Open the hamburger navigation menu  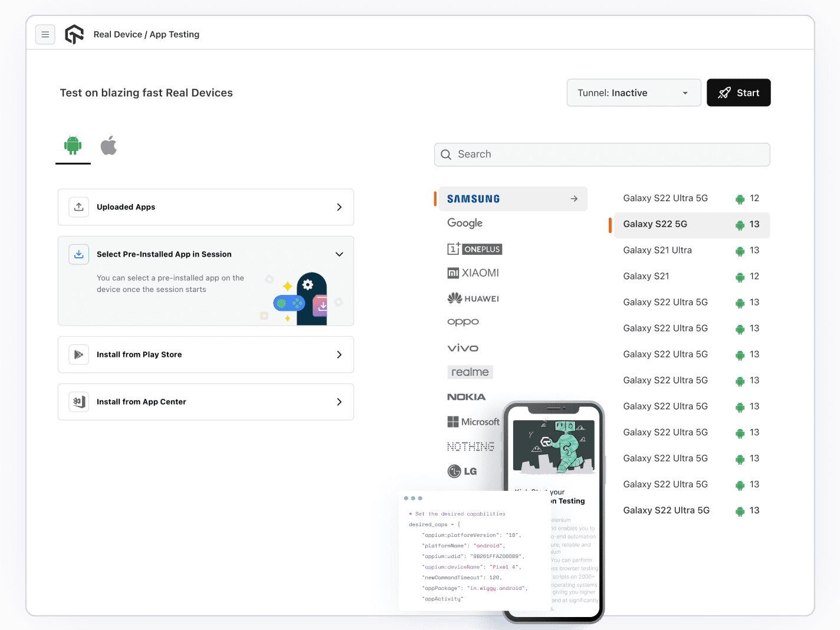coord(45,34)
